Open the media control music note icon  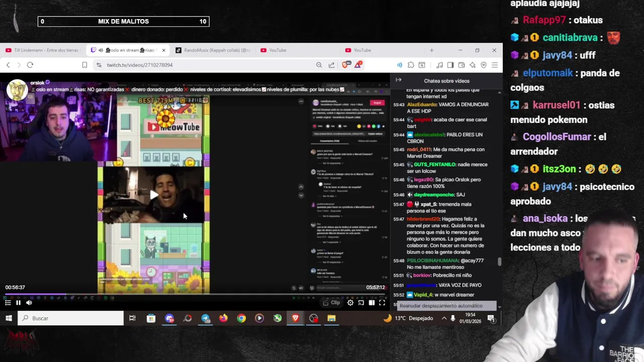(x=440, y=65)
